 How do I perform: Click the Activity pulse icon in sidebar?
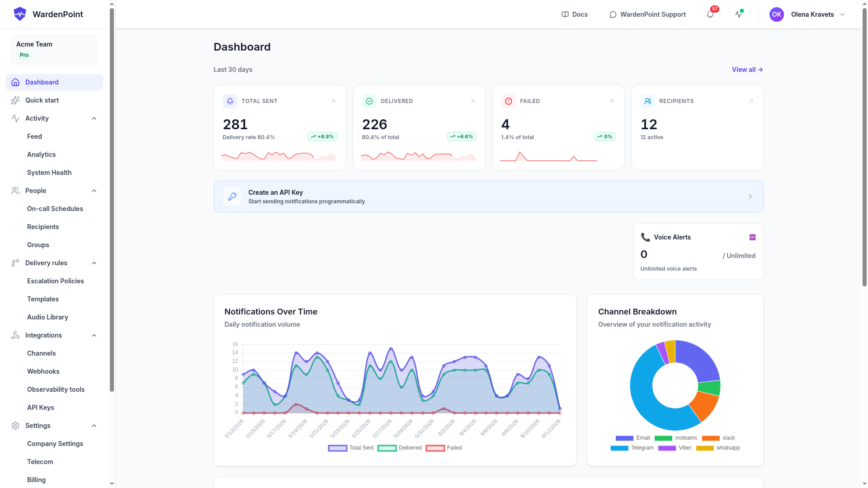click(15, 118)
